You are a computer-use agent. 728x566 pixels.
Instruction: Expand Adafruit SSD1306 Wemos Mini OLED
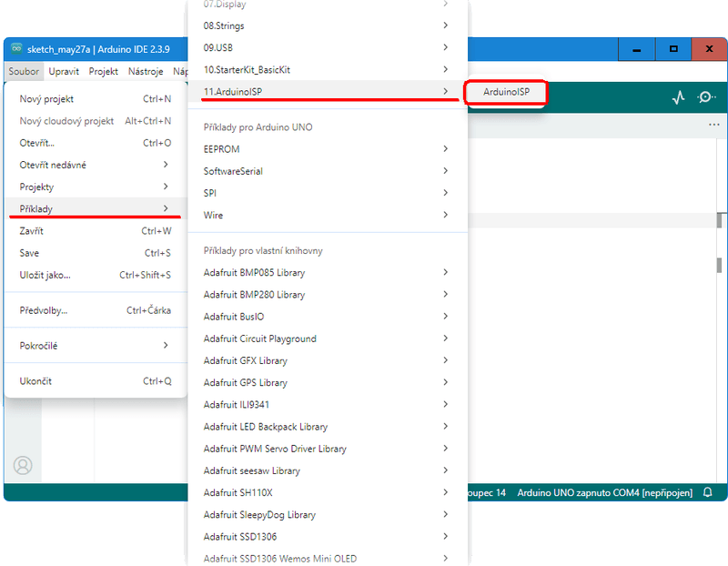(x=328, y=558)
